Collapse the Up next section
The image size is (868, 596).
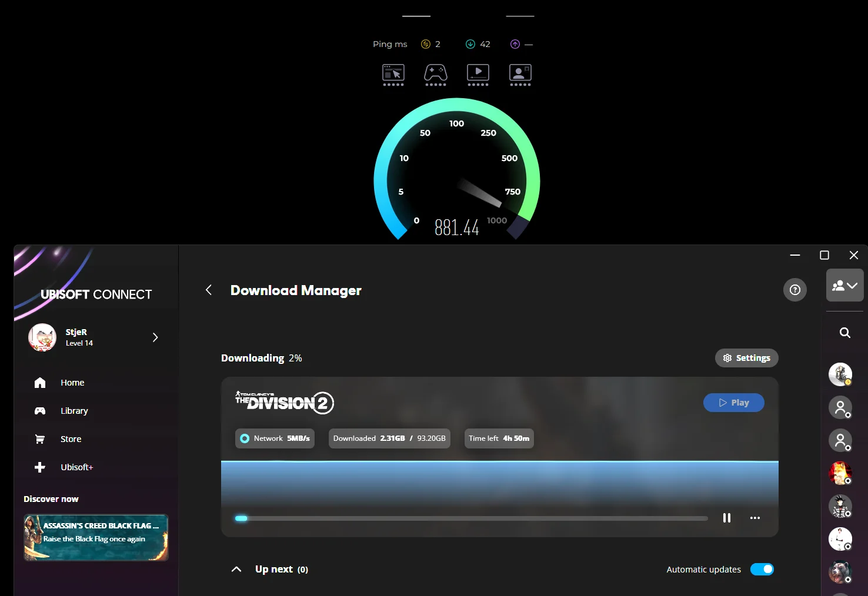click(236, 569)
